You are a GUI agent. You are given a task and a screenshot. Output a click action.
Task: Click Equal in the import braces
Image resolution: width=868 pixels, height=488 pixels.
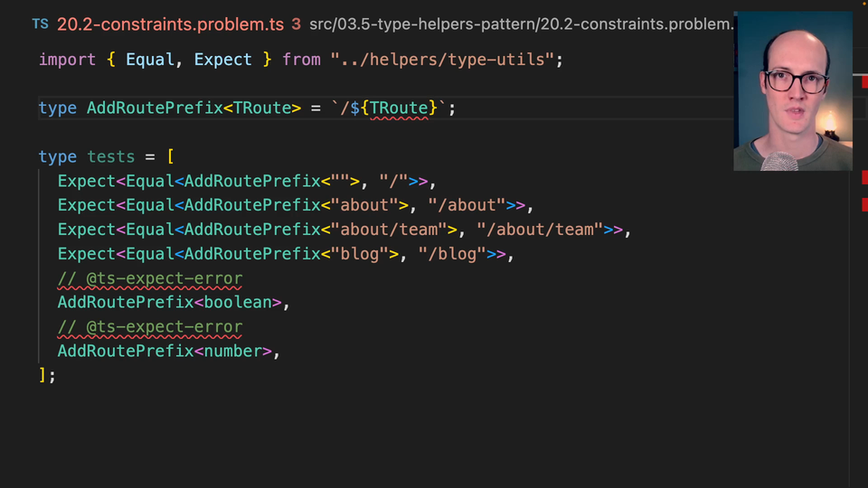(x=150, y=60)
